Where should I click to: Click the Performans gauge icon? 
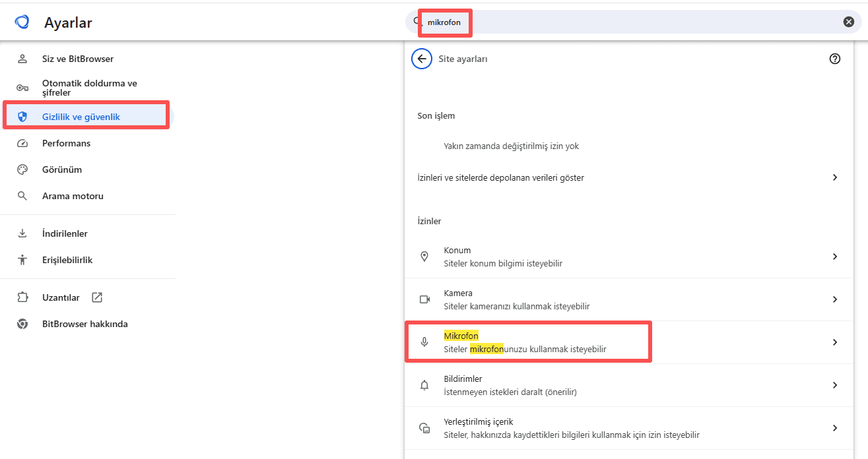pyautogui.click(x=22, y=143)
